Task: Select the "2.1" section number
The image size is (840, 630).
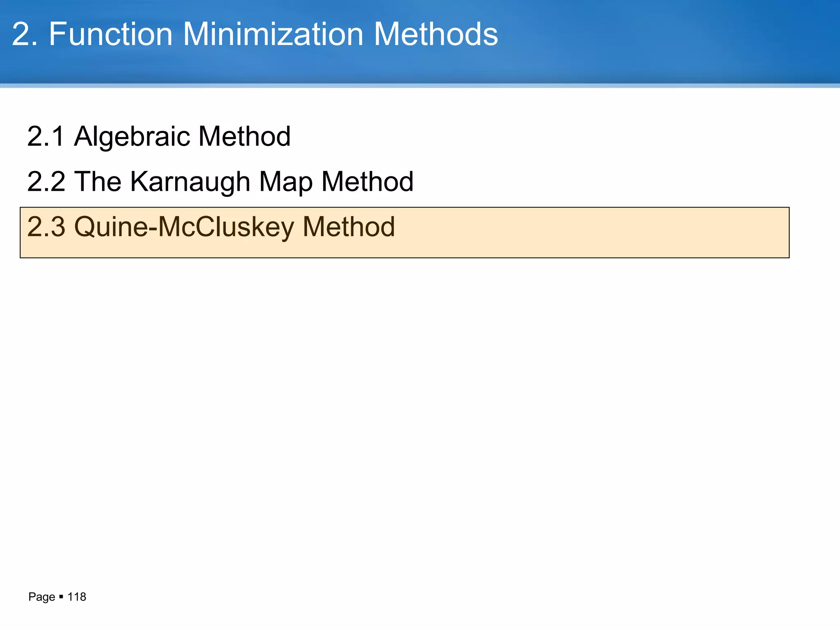Action: (x=46, y=137)
